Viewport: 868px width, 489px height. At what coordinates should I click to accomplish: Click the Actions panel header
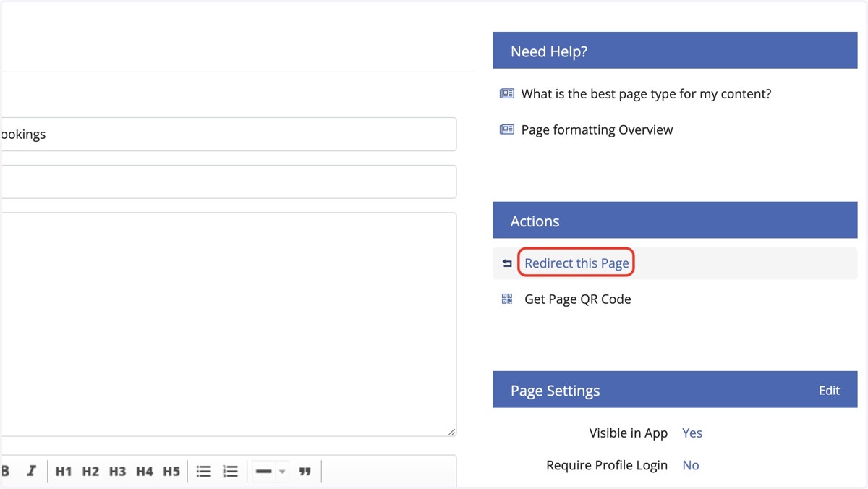tap(675, 220)
